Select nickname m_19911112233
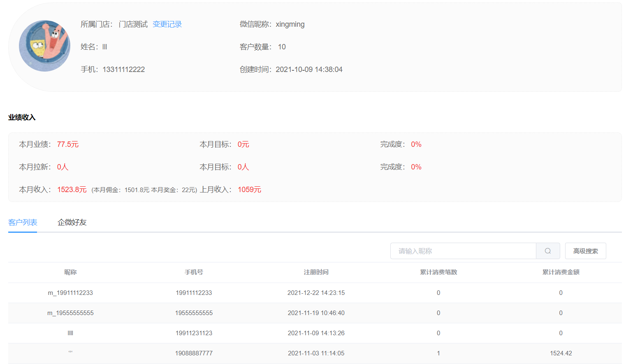 pyautogui.click(x=70, y=293)
